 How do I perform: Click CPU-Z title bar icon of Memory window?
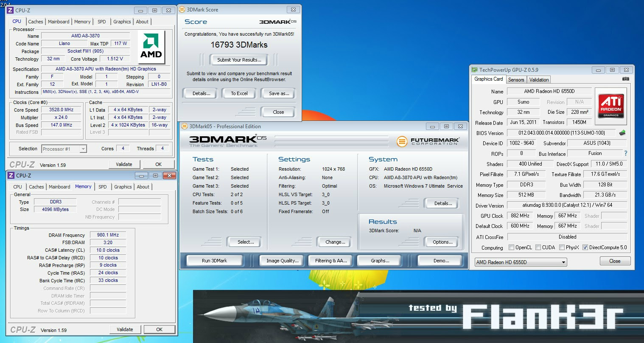coord(11,175)
